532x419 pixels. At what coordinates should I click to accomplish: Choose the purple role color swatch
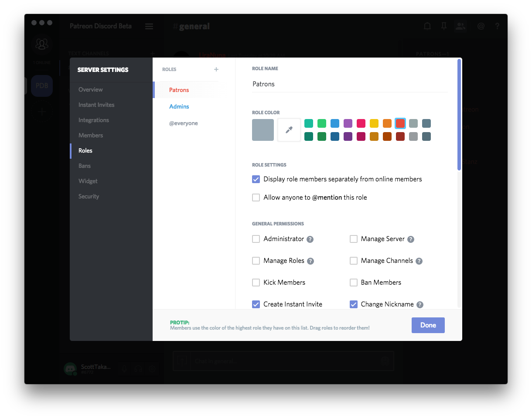tap(348, 123)
